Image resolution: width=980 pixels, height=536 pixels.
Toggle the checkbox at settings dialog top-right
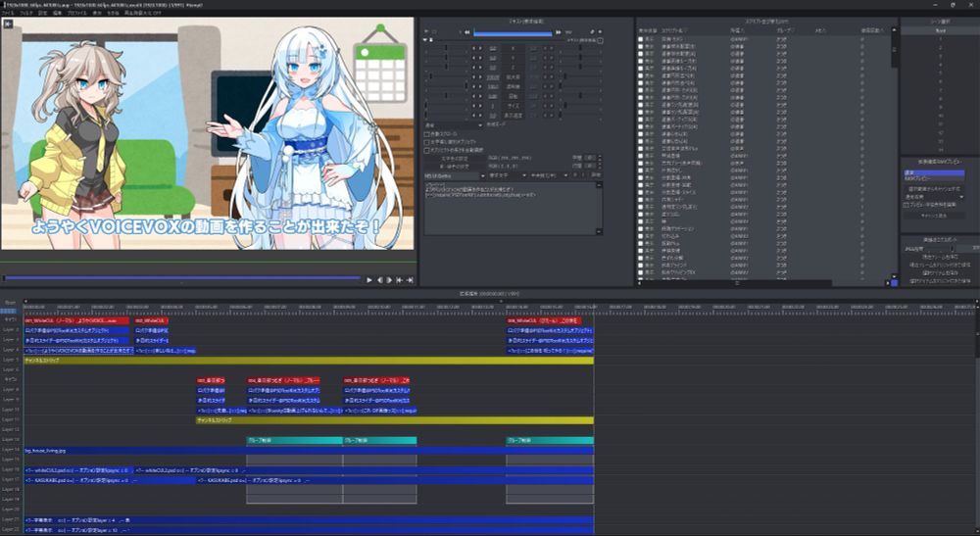coord(600,40)
